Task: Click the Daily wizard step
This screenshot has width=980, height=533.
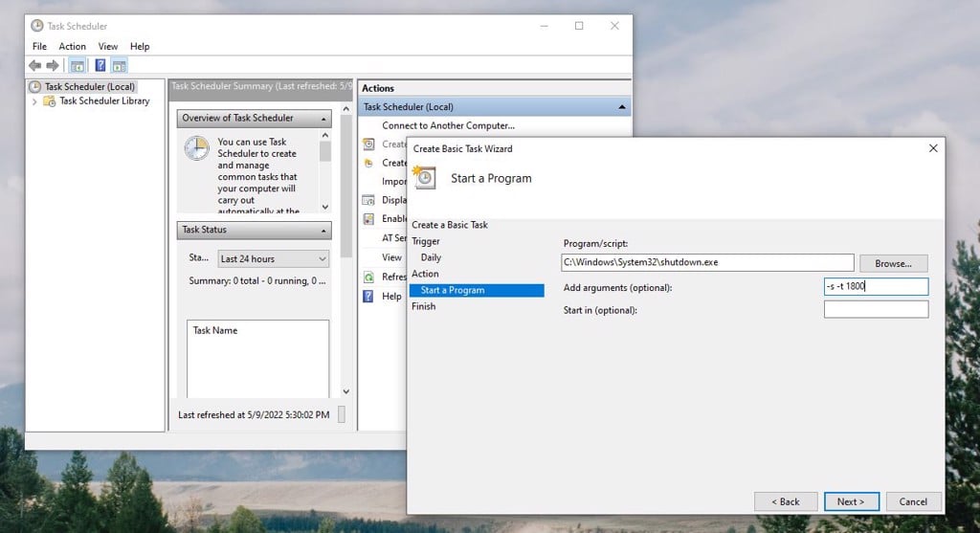Action: click(431, 257)
